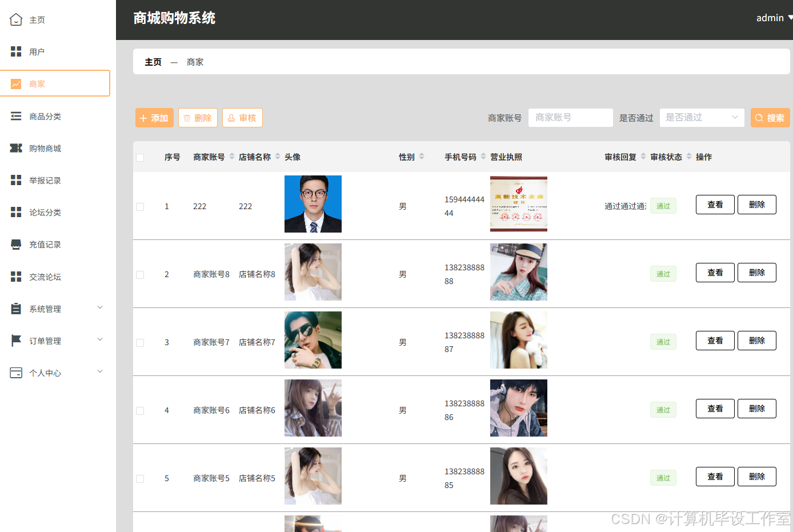This screenshot has width=793, height=532.
Task: Sort by 商家账号 column arrows
Action: pos(232,157)
